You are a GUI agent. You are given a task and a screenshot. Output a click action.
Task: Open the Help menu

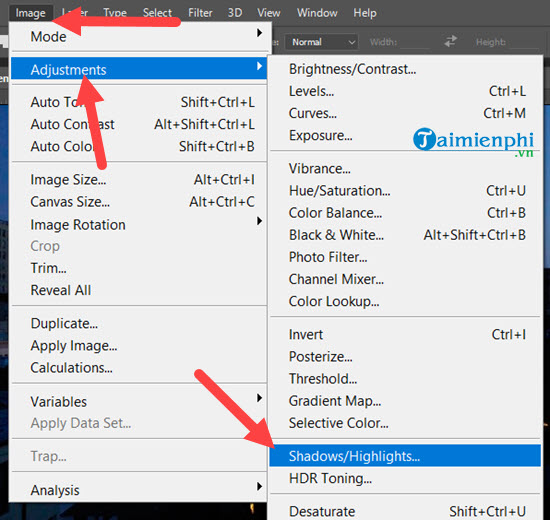pyautogui.click(x=365, y=13)
